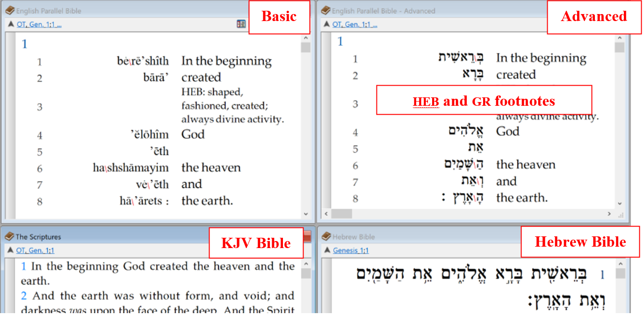Viewport: 644px width, 315px height.
Task: Click the down scroll arrow in English Parallel Bible panel
Action: 305,214
